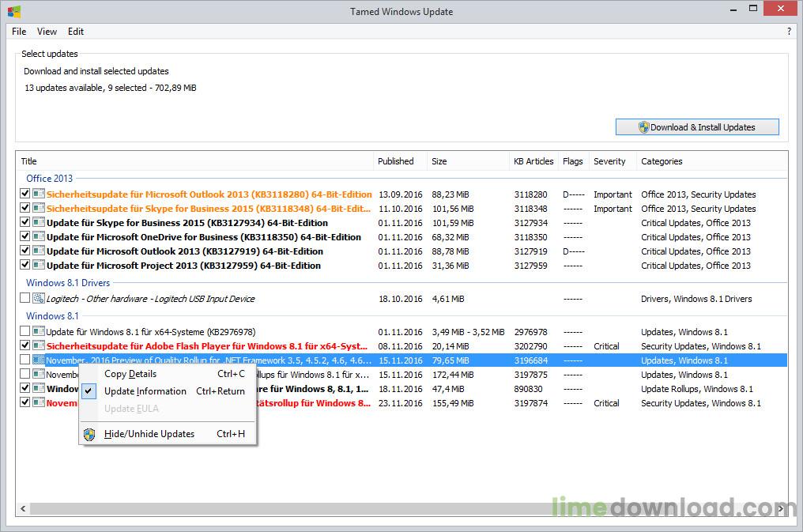Viewport: 803px width, 532px height.
Task: Click the 3,49 MiB - 3,52 MiB size cell
Action: (468, 332)
